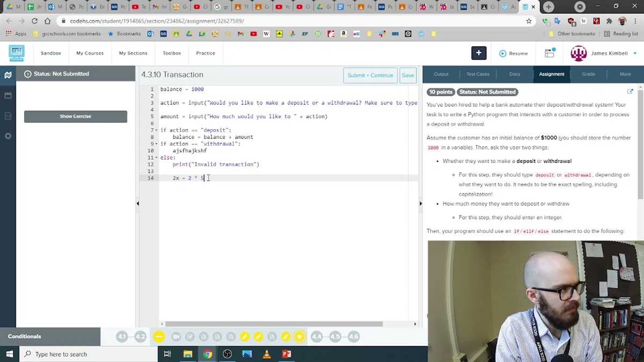This screenshot has width=644, height=362.
Task: Click the Save button
Action: (x=408, y=76)
